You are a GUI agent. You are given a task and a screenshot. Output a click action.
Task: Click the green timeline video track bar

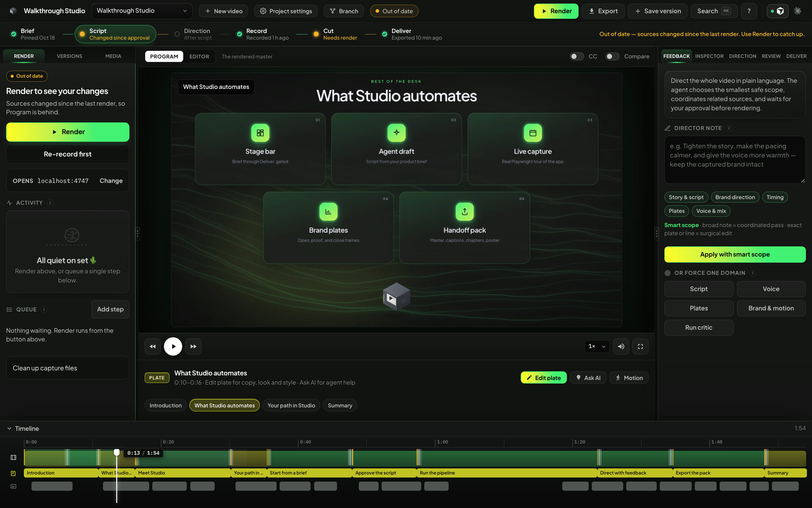point(415,458)
